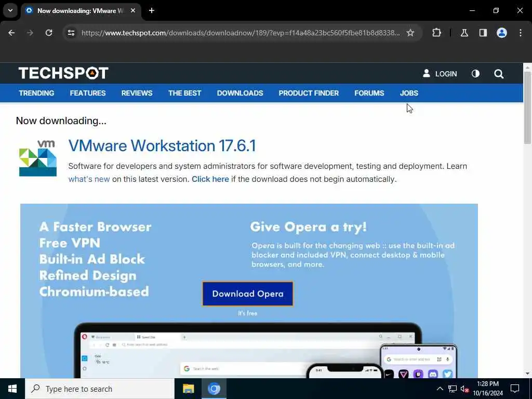Open File Explorer from taskbar
The width and height of the screenshot is (532, 399).
point(188,389)
